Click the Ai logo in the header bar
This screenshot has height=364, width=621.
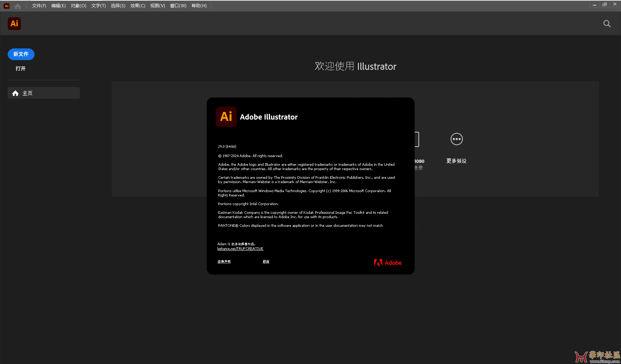click(14, 24)
